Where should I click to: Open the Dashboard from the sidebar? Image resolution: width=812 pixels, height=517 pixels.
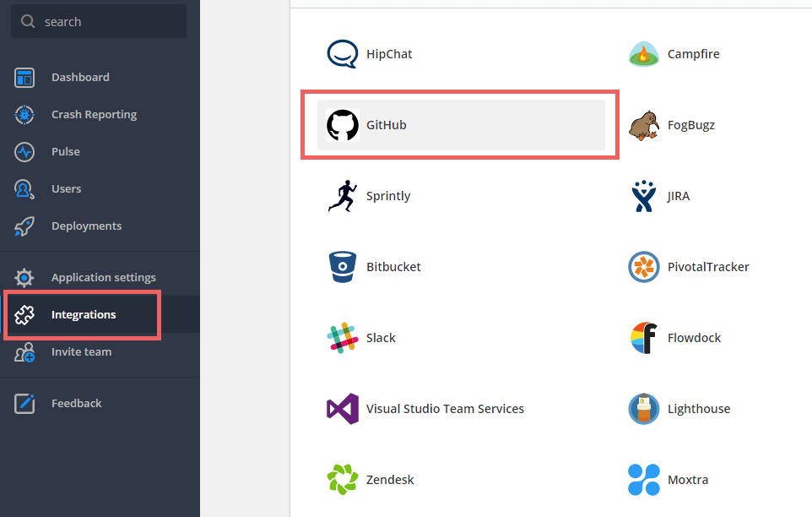pos(80,77)
